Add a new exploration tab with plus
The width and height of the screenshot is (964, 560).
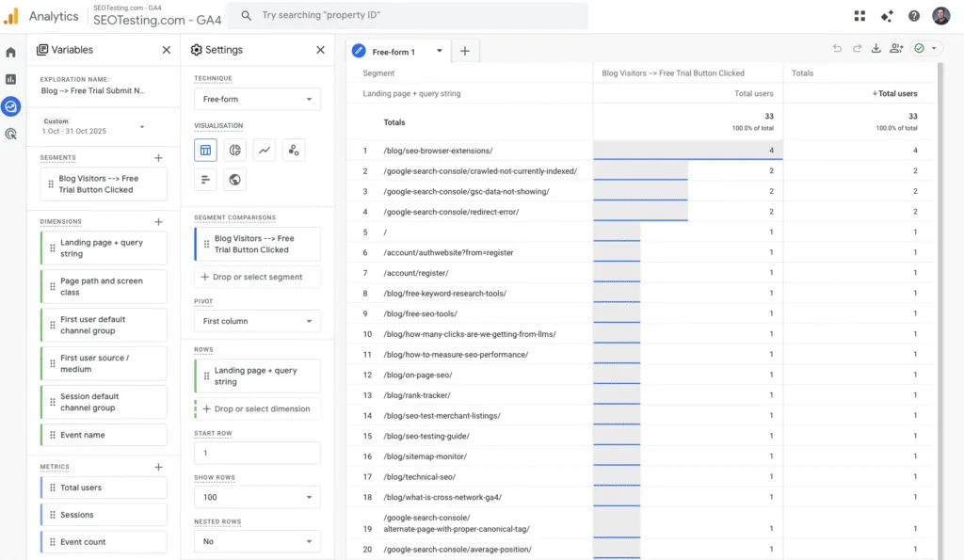pos(464,51)
